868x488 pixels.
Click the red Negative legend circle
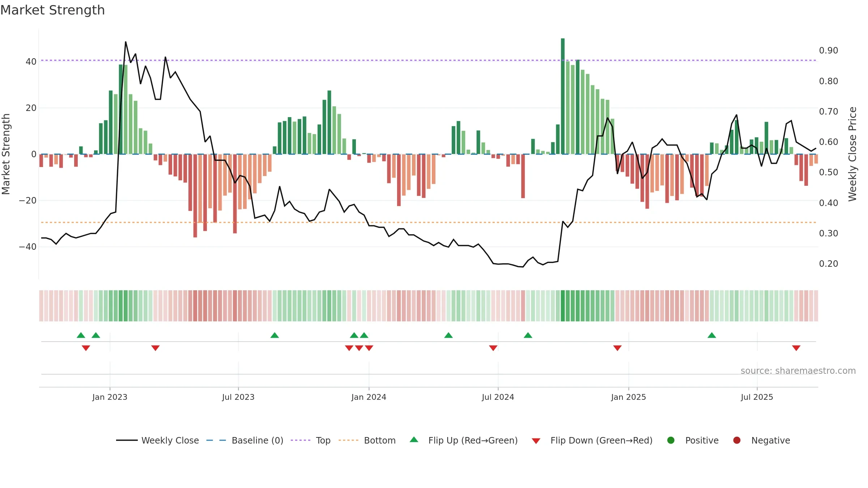737,440
